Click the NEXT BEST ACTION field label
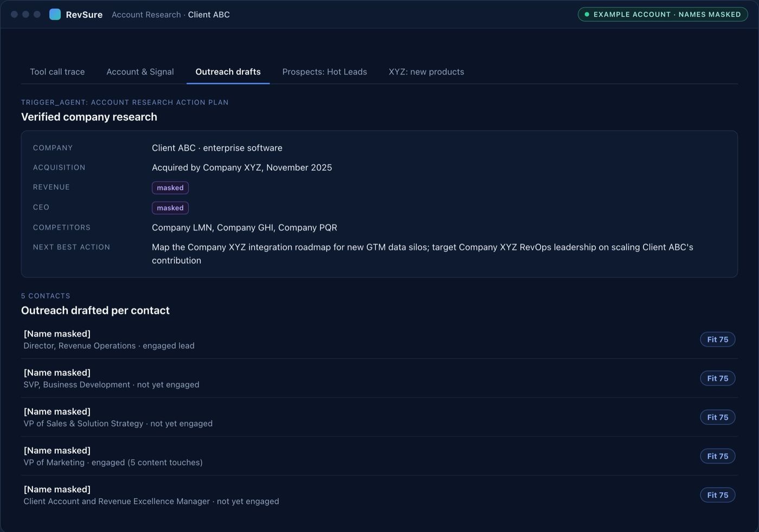The image size is (759, 532). point(72,247)
